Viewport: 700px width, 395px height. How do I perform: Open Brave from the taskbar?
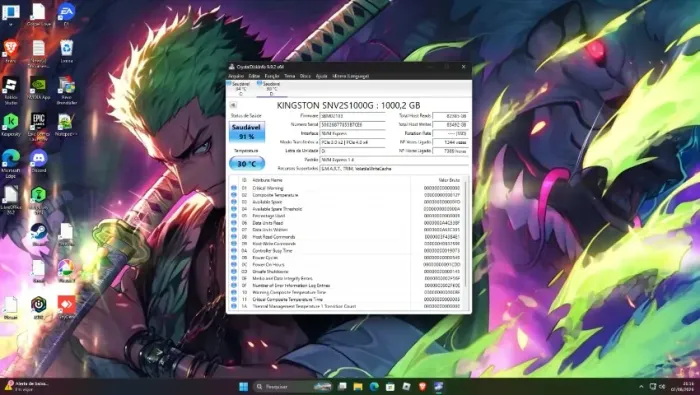(x=422, y=387)
